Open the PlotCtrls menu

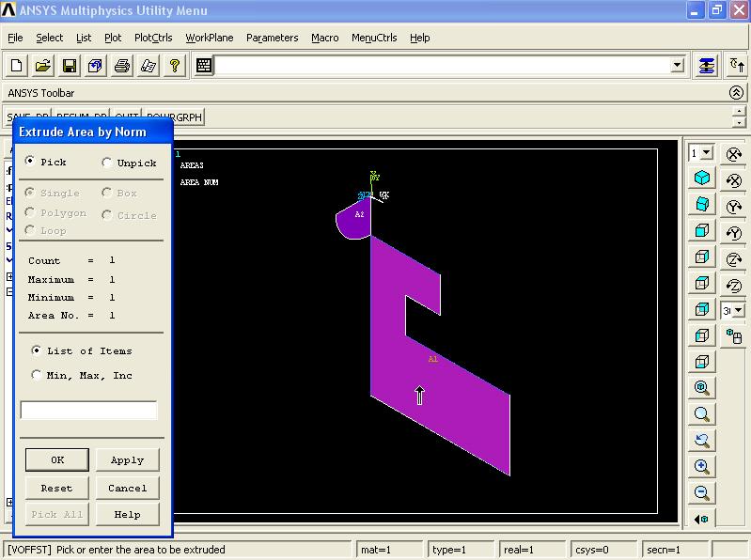(x=153, y=38)
